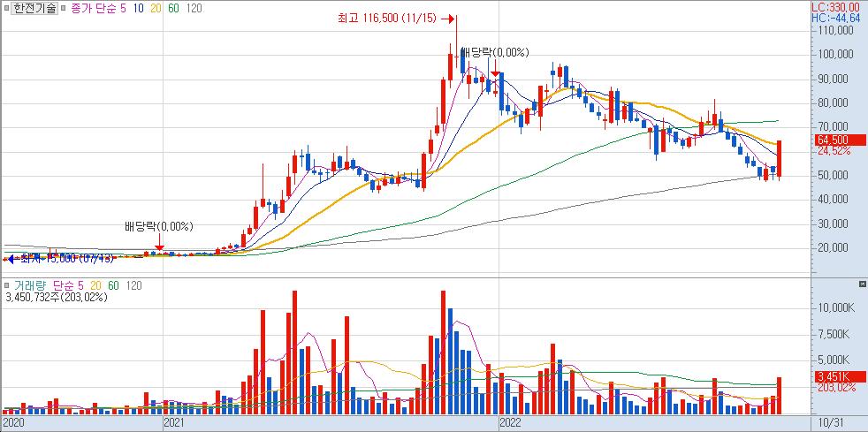Click the small square handle left of 한전기술
This screenshot has height=432, width=868.
click(x=6, y=8)
